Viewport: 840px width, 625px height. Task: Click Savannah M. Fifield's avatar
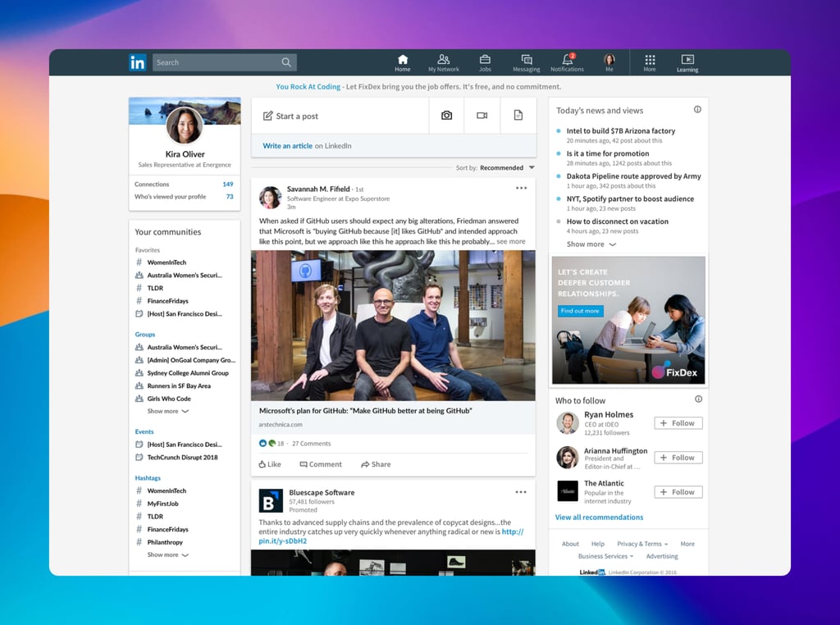click(271, 198)
